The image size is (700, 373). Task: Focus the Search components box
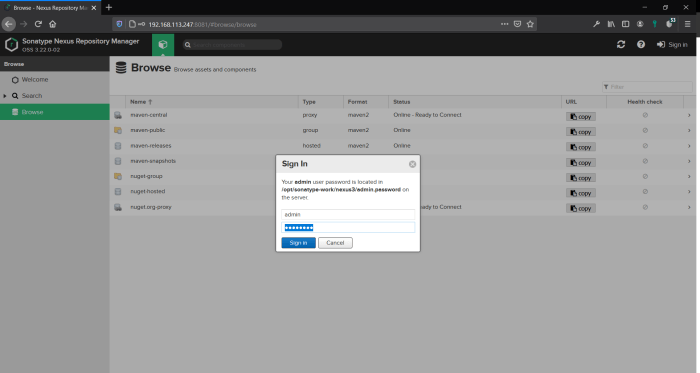tap(232, 45)
